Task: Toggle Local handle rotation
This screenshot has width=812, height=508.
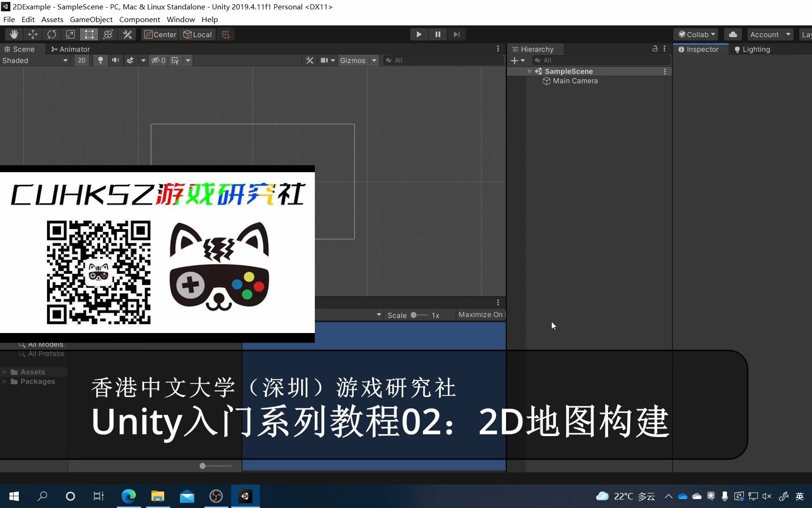Action: click(197, 34)
